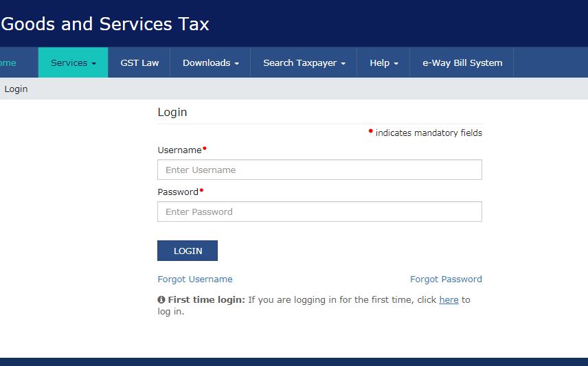Click the Login breadcrumb item
Viewport: 588px width, 366px height.
click(16, 89)
